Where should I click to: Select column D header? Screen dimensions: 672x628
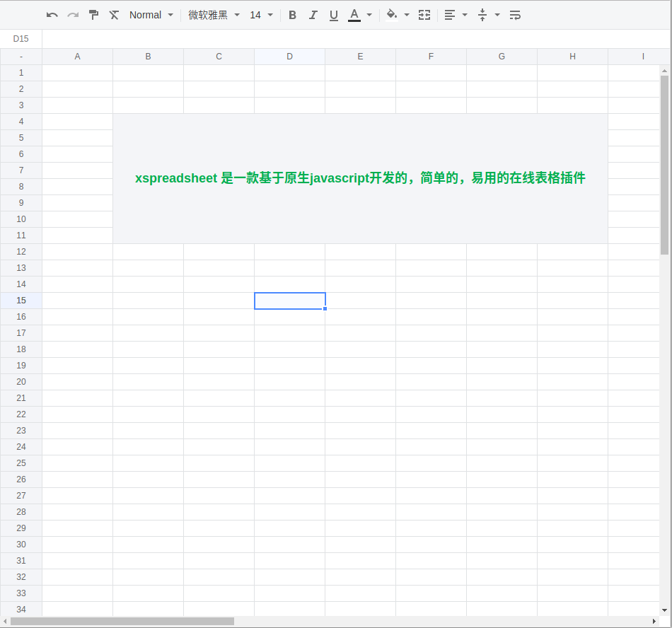point(290,57)
